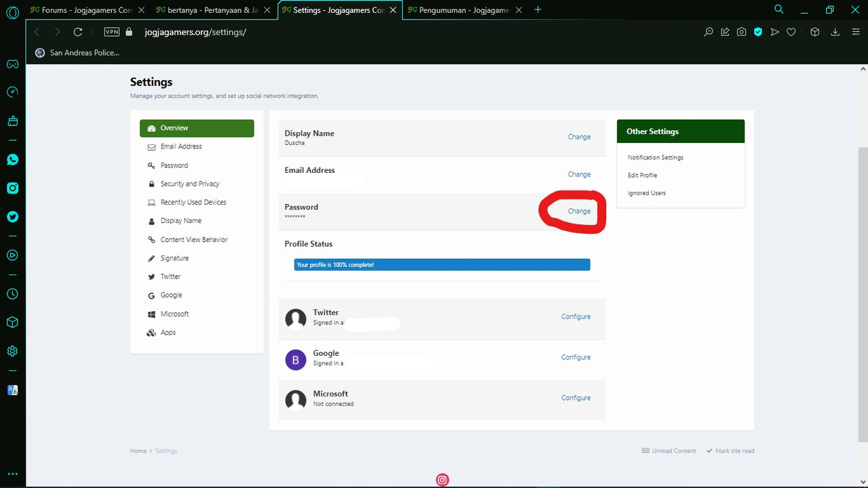Open the extensions cube icon in toolbar

tap(815, 32)
